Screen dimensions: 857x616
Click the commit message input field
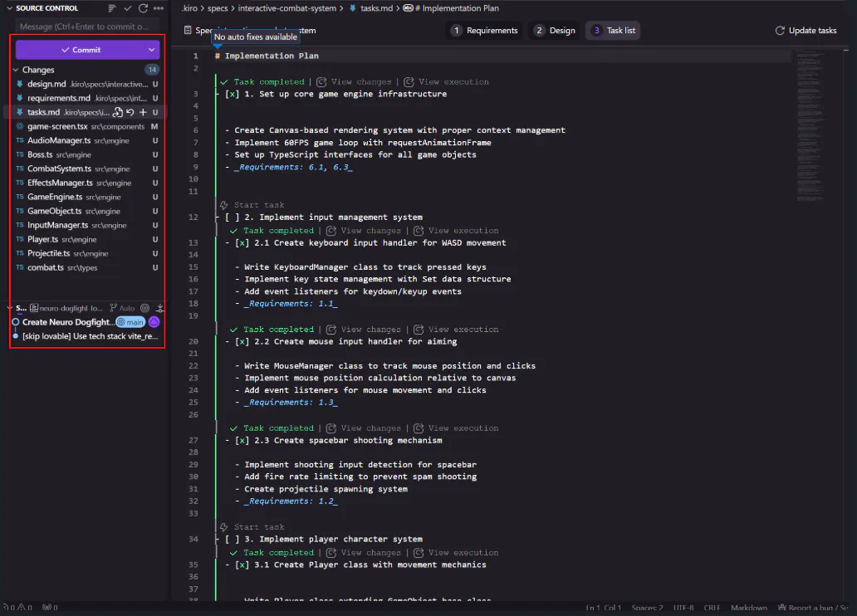tap(87, 27)
